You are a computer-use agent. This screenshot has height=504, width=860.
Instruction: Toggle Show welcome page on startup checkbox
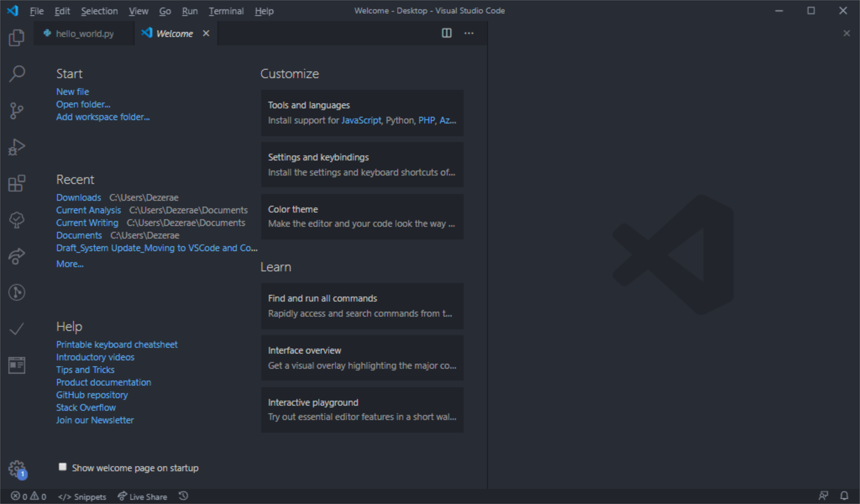pyautogui.click(x=63, y=467)
